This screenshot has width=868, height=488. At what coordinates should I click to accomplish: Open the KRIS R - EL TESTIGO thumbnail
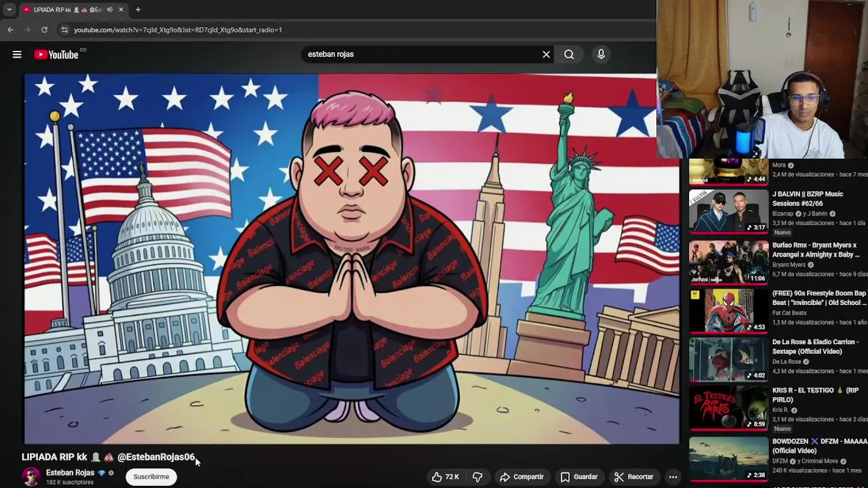728,407
